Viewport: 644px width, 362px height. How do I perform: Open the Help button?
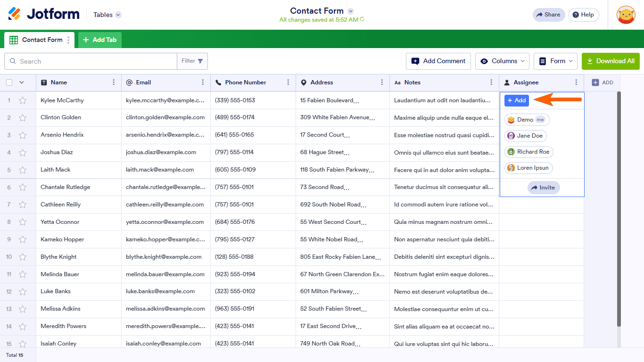pyautogui.click(x=584, y=15)
